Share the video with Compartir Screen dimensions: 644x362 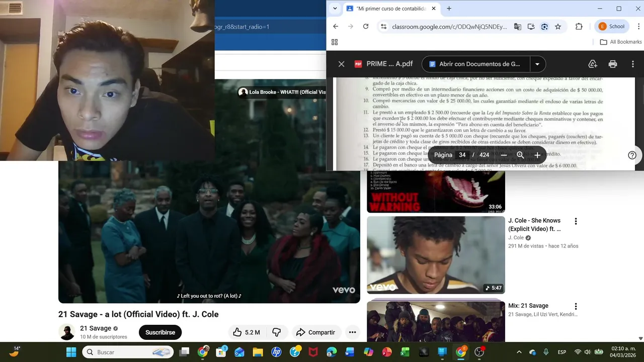click(x=315, y=332)
